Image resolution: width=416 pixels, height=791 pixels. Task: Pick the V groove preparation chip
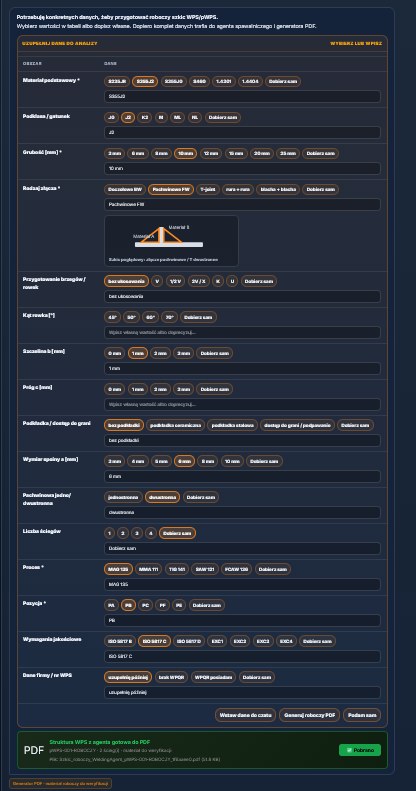(157, 281)
